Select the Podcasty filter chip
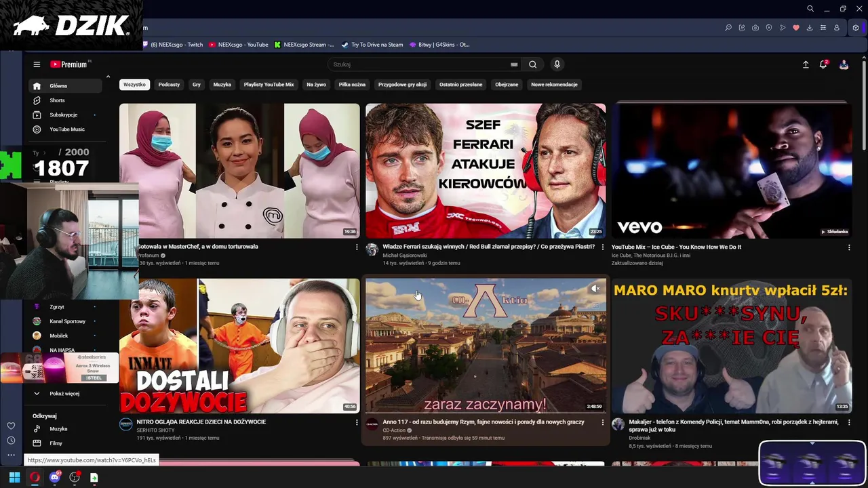This screenshot has height=488, width=868. (x=169, y=85)
